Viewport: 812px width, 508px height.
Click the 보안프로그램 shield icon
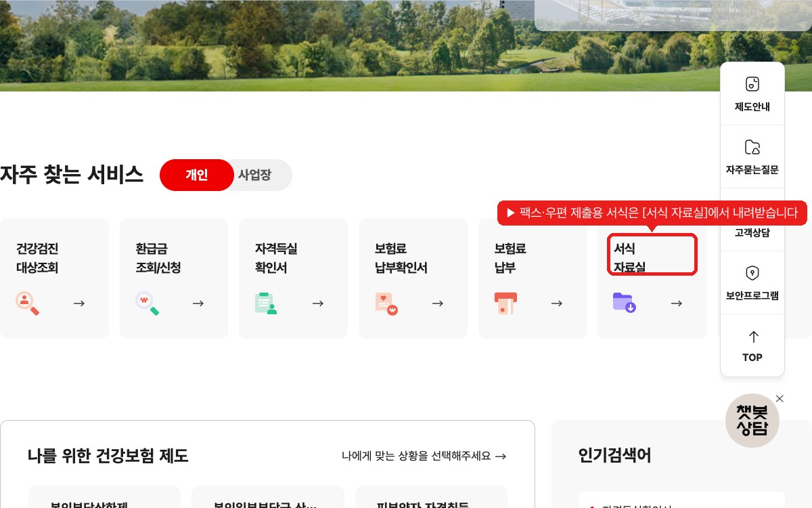[x=752, y=273]
